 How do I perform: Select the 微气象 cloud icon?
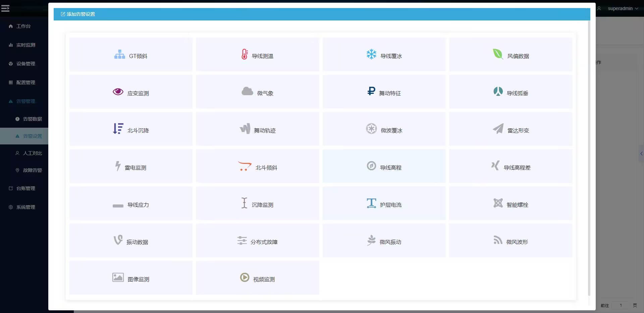[247, 91]
